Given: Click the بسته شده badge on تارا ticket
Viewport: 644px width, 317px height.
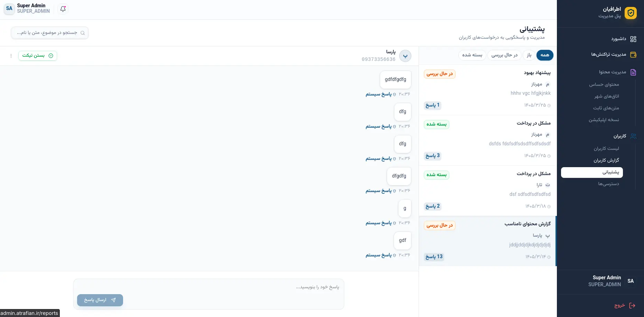Looking at the screenshot, I should (436, 175).
